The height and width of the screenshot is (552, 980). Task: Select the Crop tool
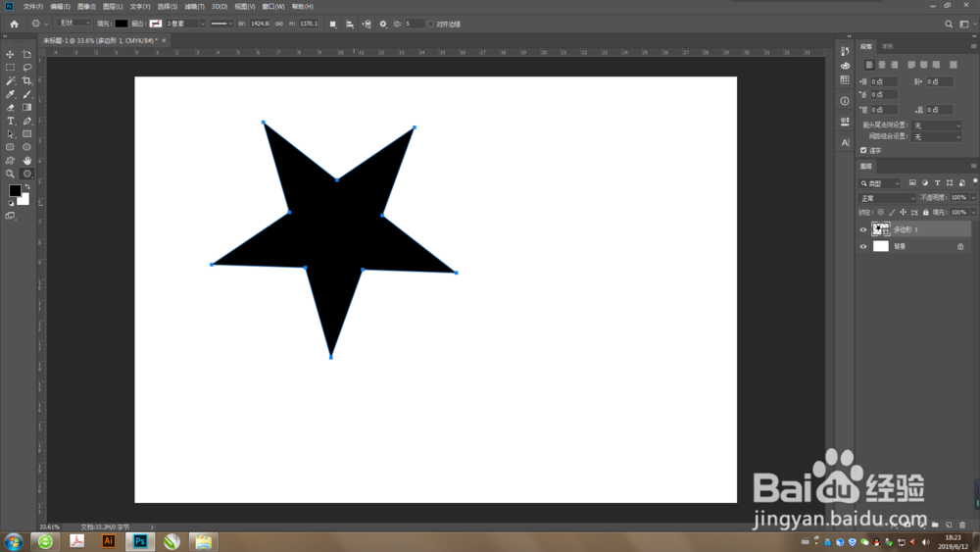point(26,80)
